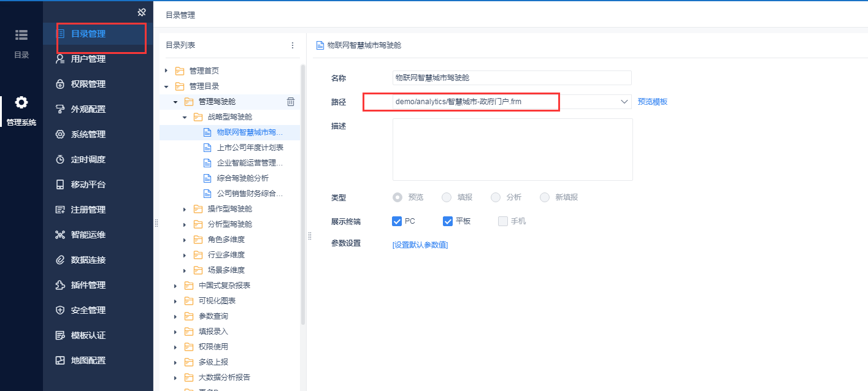The height and width of the screenshot is (391, 868).
Task: Click the 地图配置 map icon
Action: pos(60,360)
